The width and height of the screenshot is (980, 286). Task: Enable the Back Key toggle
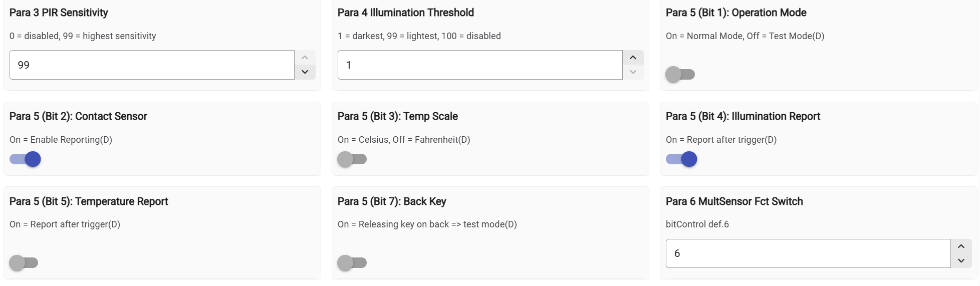pyautogui.click(x=352, y=263)
